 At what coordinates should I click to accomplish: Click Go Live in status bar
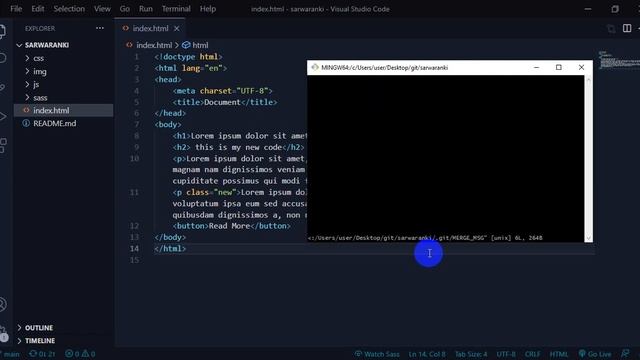[x=595, y=354]
